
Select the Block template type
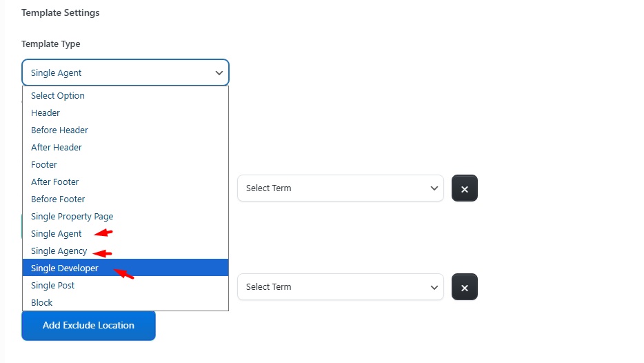(42, 303)
